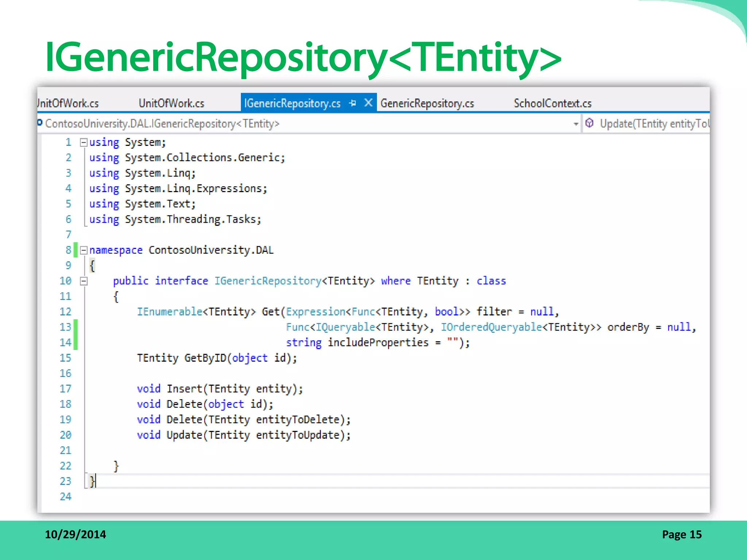The width and height of the screenshot is (747, 560).
Task: Click 'IEnumerable' return type
Action: point(170,312)
